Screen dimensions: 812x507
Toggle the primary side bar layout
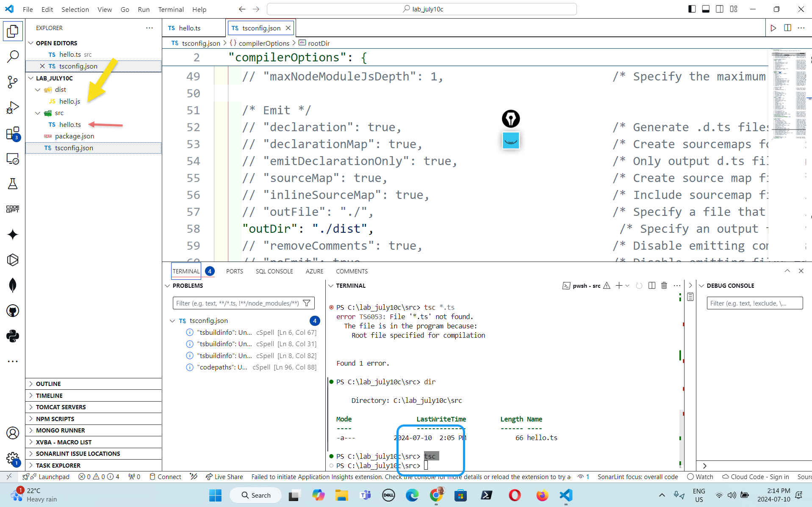point(692,9)
